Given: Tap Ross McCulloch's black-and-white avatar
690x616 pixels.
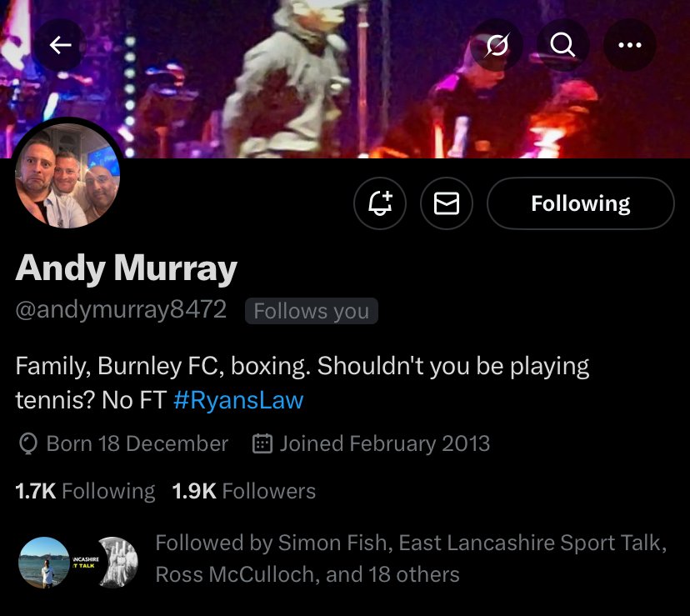Looking at the screenshot, I should (118, 563).
